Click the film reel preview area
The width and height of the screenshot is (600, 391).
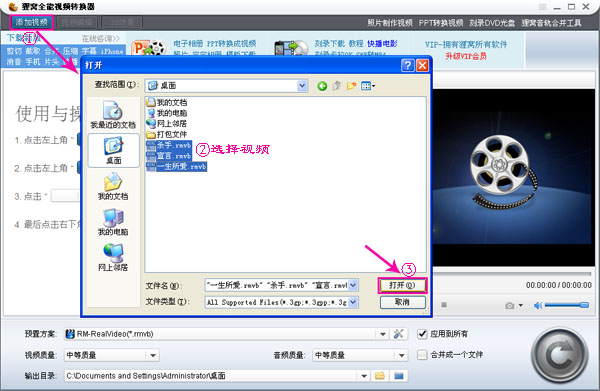(x=514, y=178)
